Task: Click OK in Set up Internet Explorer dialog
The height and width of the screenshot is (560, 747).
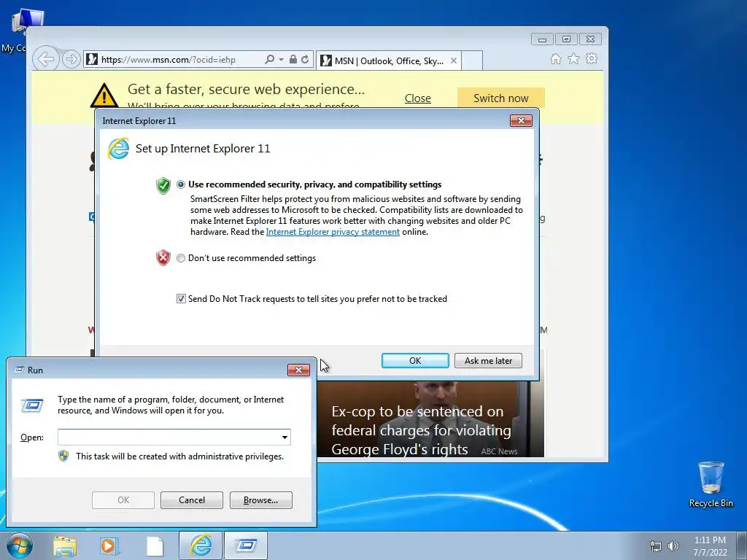Action: [x=415, y=360]
